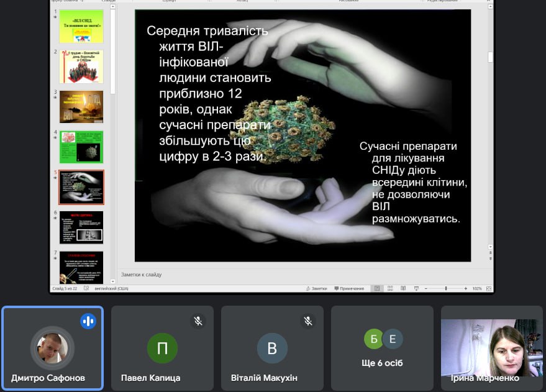546x392 pixels.
Task: Click spell check icon in status bar
Action: click(86, 289)
